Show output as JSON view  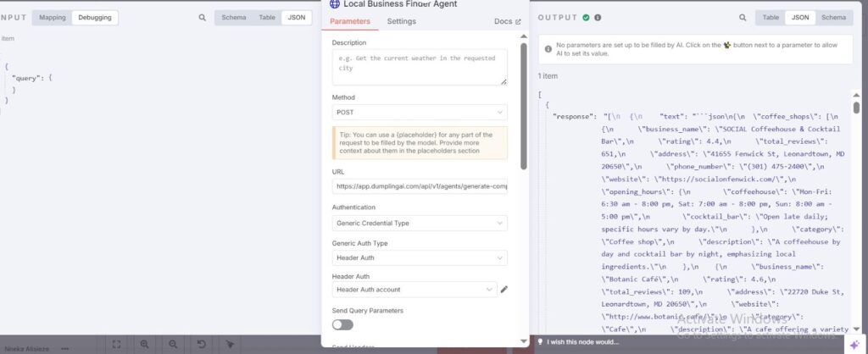tap(800, 18)
